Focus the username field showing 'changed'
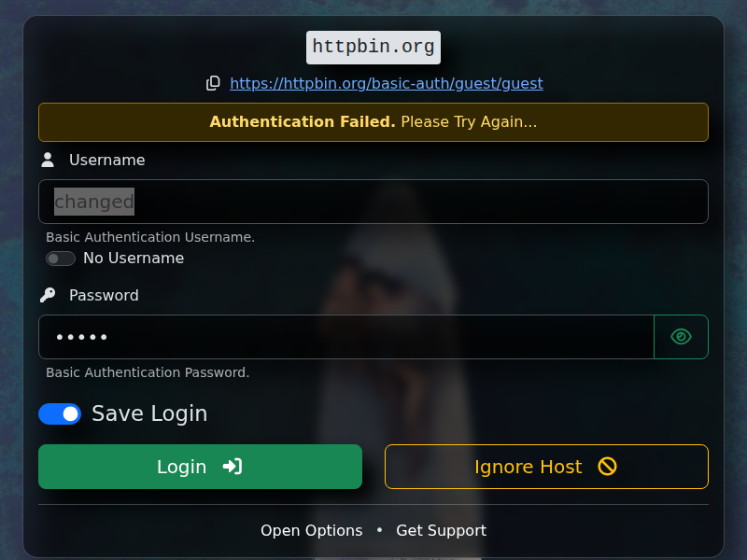Viewport: 747px width, 560px height. (x=373, y=201)
